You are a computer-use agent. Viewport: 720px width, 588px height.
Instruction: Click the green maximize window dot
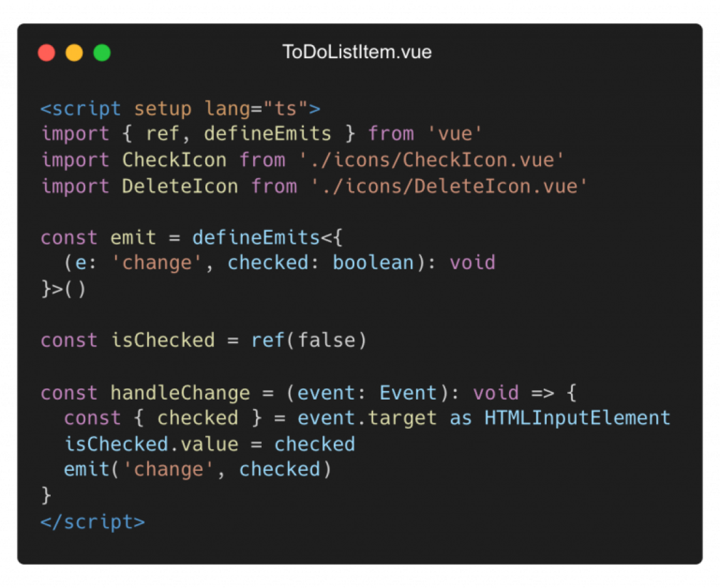point(102,53)
